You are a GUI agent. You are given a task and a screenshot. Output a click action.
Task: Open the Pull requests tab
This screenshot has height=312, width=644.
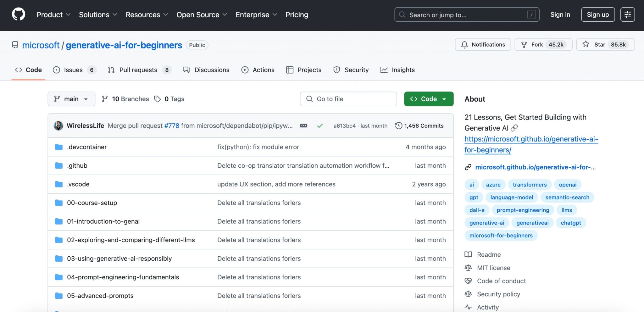tap(139, 70)
